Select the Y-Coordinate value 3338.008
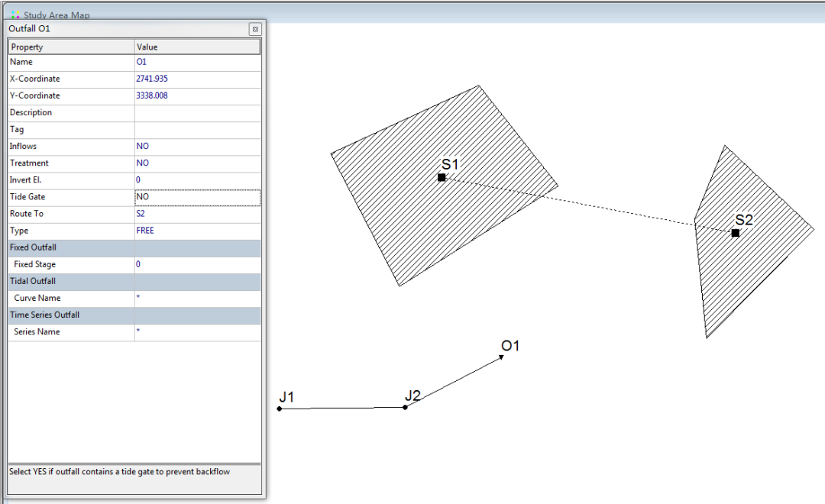 (x=197, y=95)
